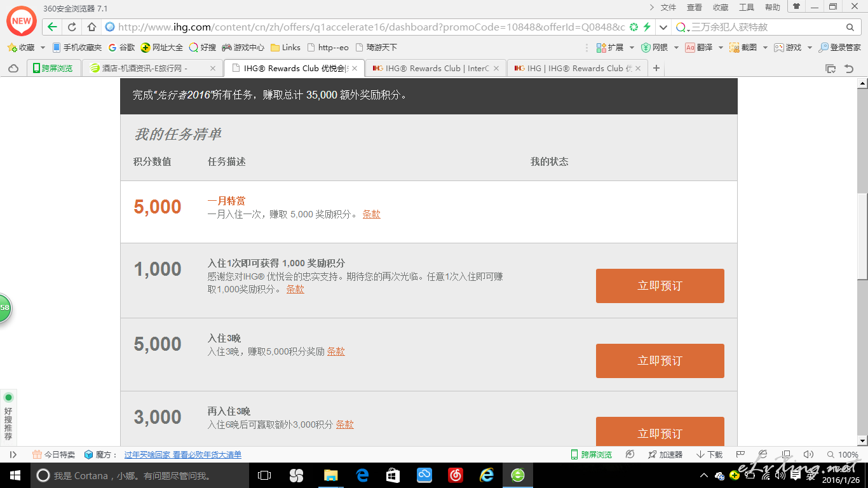Open the 网银 online banking tool
Viewport: 868px width, 488px height.
[654, 48]
